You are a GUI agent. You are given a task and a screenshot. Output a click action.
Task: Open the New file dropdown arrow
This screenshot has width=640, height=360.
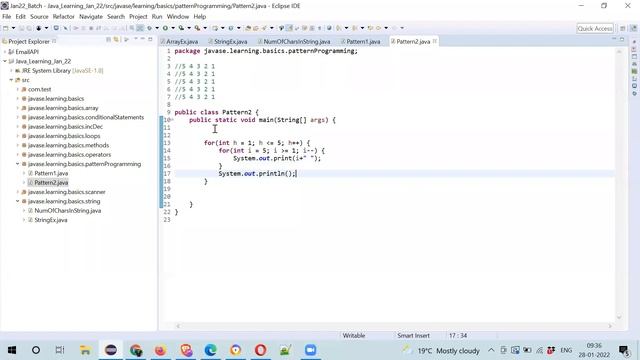click(13, 28)
